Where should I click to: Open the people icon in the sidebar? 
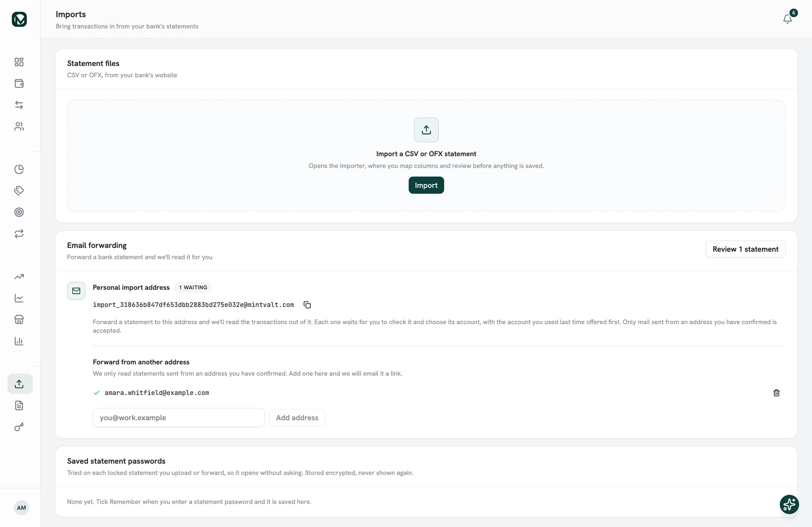tap(19, 127)
